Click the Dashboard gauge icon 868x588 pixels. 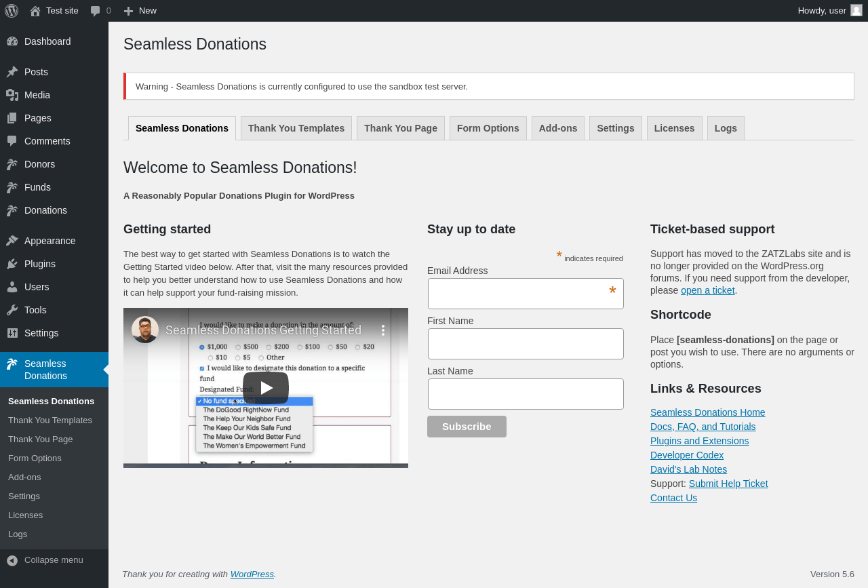click(12, 41)
